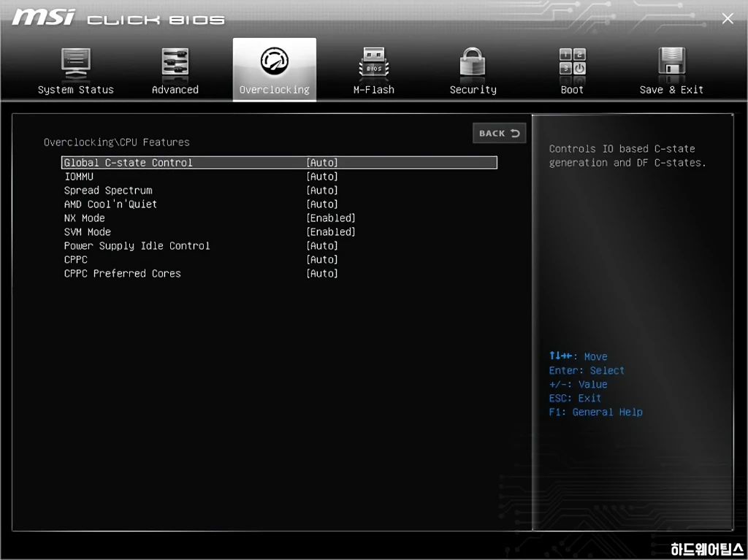Change the CPPC [Auto] value
This screenshot has height=560, width=748.
coord(322,259)
